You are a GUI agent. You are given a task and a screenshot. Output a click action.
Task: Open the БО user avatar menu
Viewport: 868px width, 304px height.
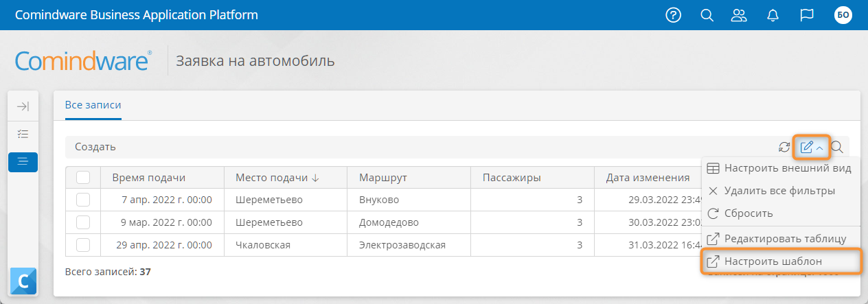click(x=843, y=15)
